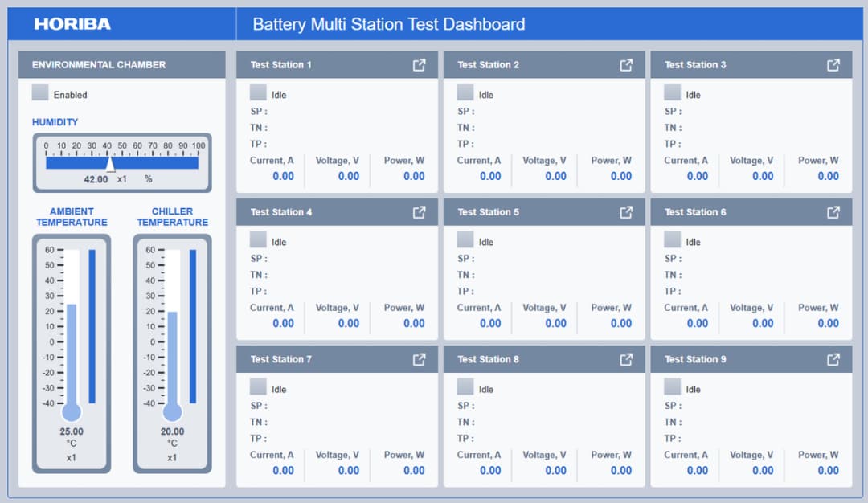868x503 pixels.
Task: Open Test Station 5 pop-out icon
Action: [626, 212]
